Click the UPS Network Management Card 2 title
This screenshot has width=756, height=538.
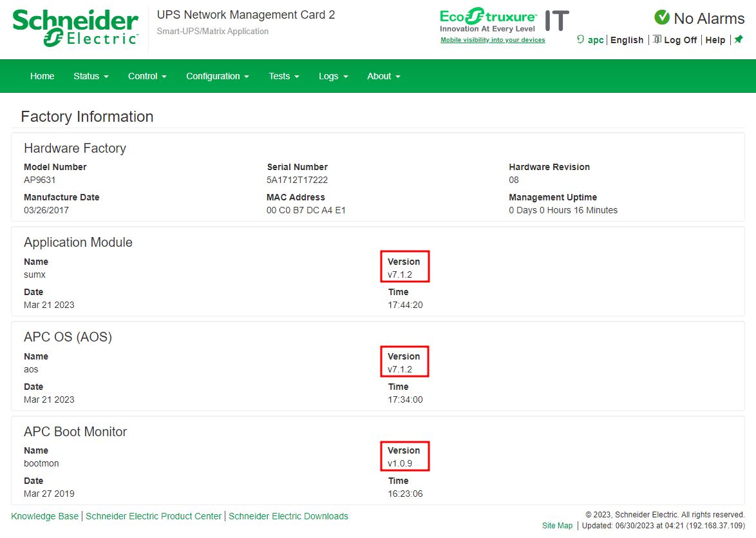[x=246, y=15]
